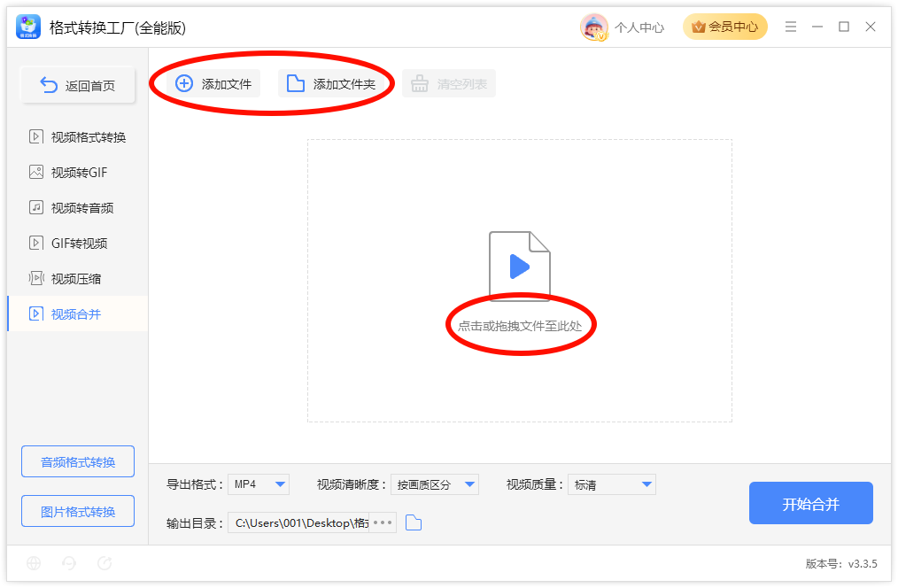The height and width of the screenshot is (588, 898).
Task: Switch to 视频转音频 in sidebar
Action: (x=77, y=208)
